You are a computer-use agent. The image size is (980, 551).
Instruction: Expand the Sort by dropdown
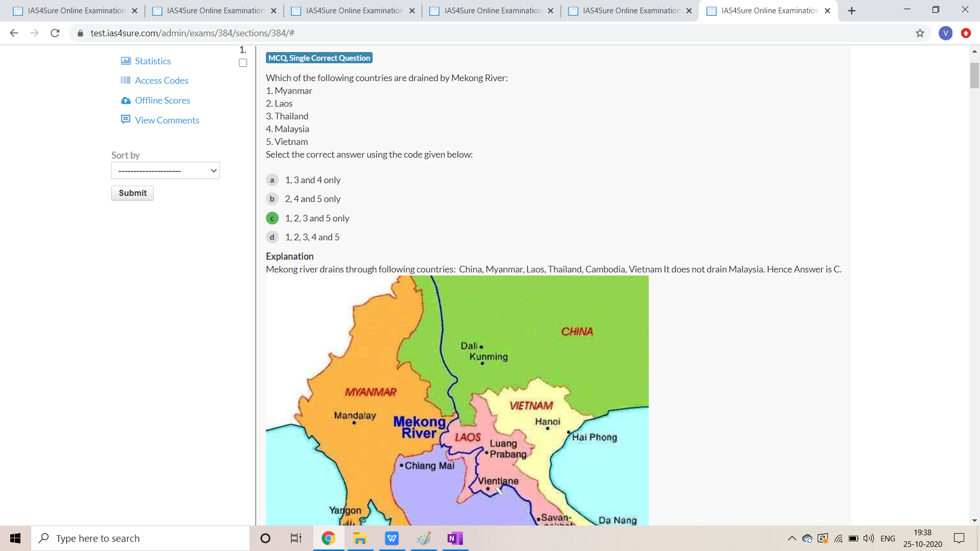(x=165, y=170)
